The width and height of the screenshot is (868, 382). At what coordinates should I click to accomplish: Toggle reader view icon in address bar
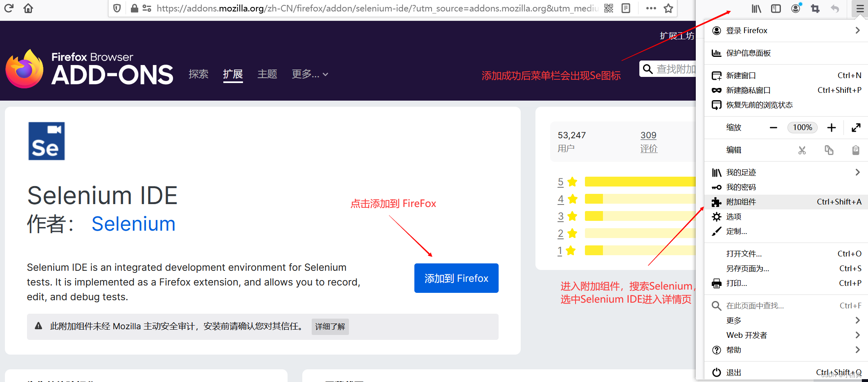626,8
